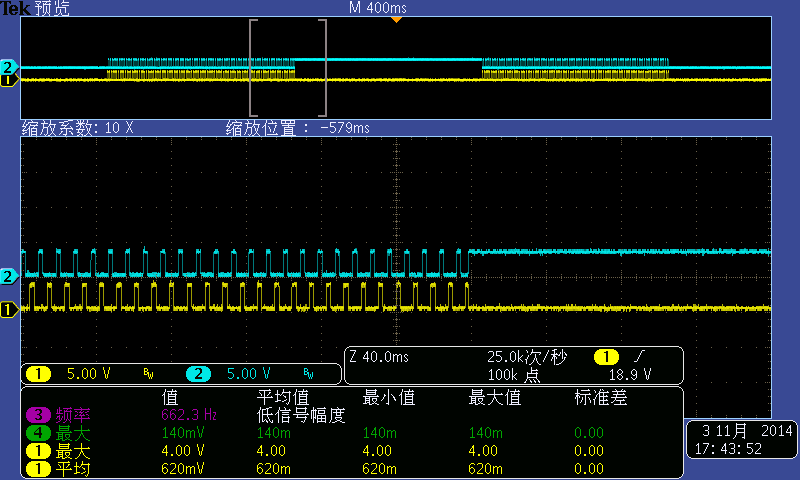This screenshot has height=480, width=800.
Task: Click the date 3 11月 2014 readout
Action: click(x=747, y=431)
